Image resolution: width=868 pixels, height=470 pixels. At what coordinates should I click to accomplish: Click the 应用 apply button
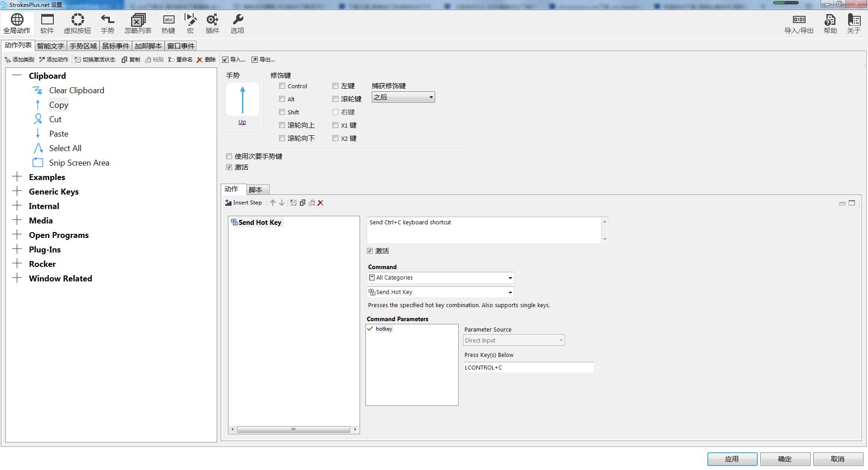point(732,459)
